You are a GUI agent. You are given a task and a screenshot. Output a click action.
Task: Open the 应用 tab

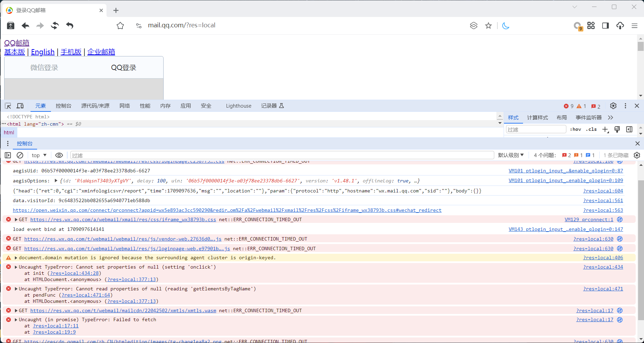186,106
